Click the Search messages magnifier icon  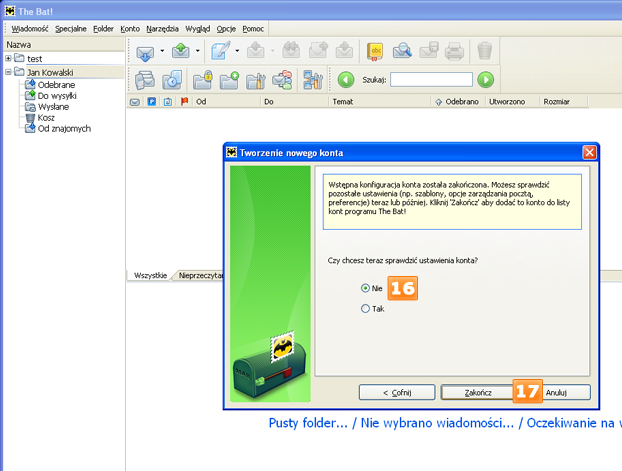click(402, 51)
